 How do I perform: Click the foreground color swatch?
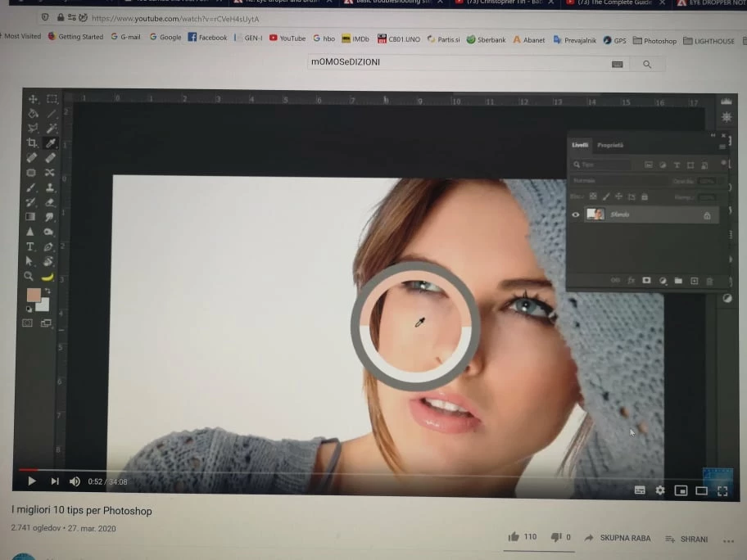(x=34, y=296)
